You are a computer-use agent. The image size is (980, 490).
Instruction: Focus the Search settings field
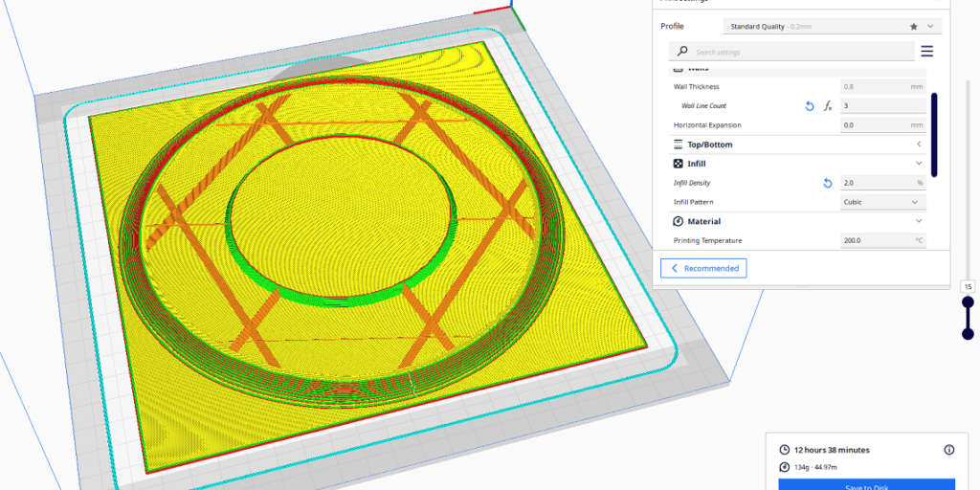(799, 52)
